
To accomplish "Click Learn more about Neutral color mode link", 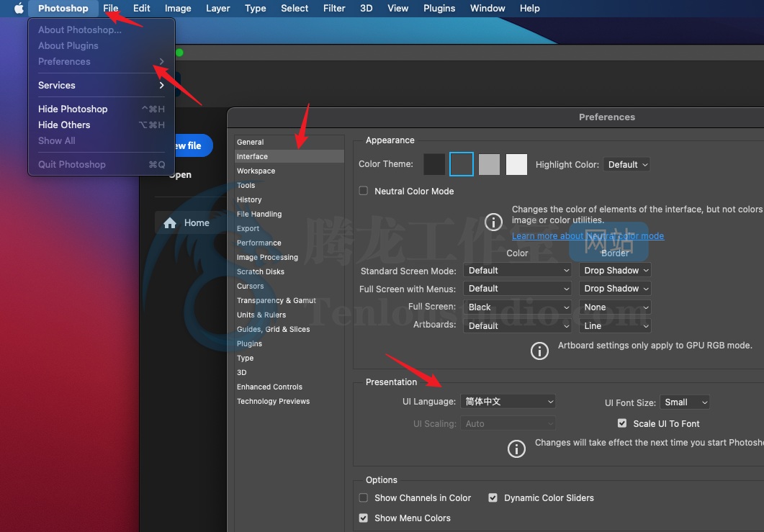I will click(588, 236).
